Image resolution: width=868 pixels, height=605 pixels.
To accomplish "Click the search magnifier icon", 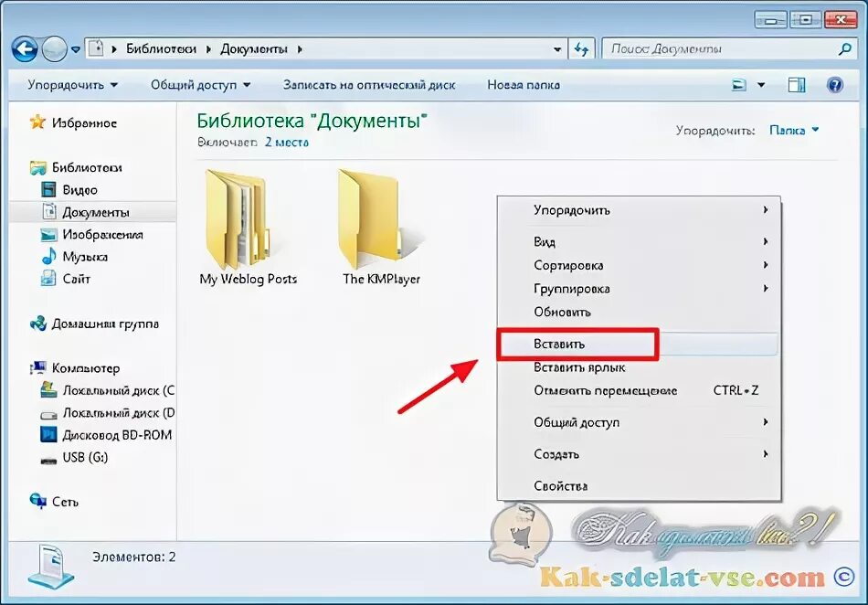I will coord(845,49).
